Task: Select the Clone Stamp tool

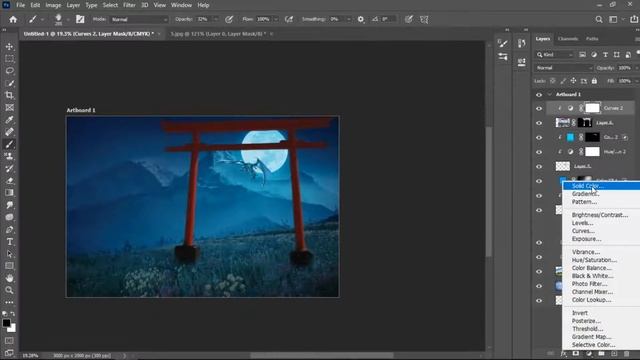Action: 9,156
